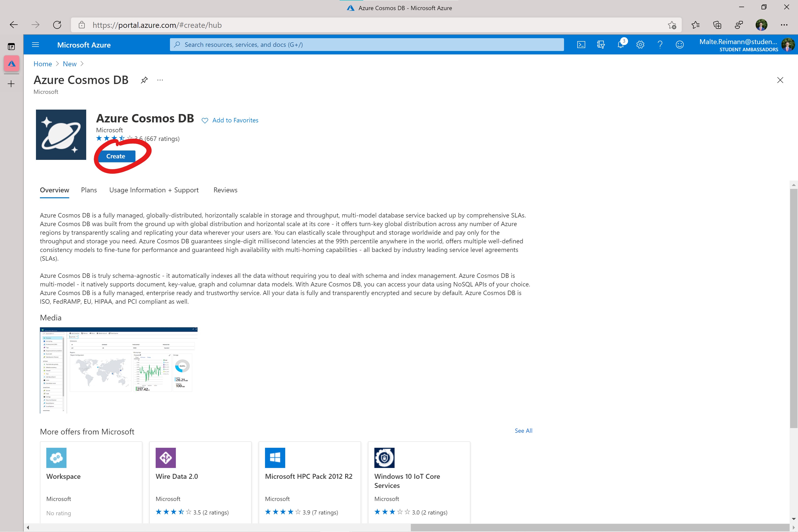Pin Azure Cosmos DB to dashboard

pos(144,80)
